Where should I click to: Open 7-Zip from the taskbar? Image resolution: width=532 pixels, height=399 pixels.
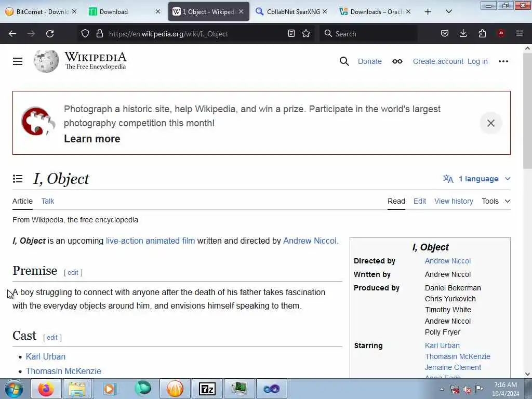[x=207, y=389]
